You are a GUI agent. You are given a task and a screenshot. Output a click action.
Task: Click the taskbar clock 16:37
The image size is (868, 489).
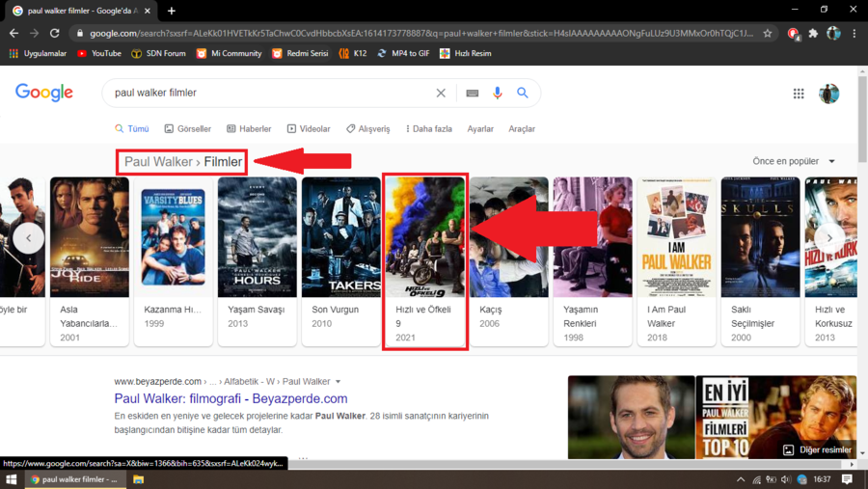click(822, 479)
